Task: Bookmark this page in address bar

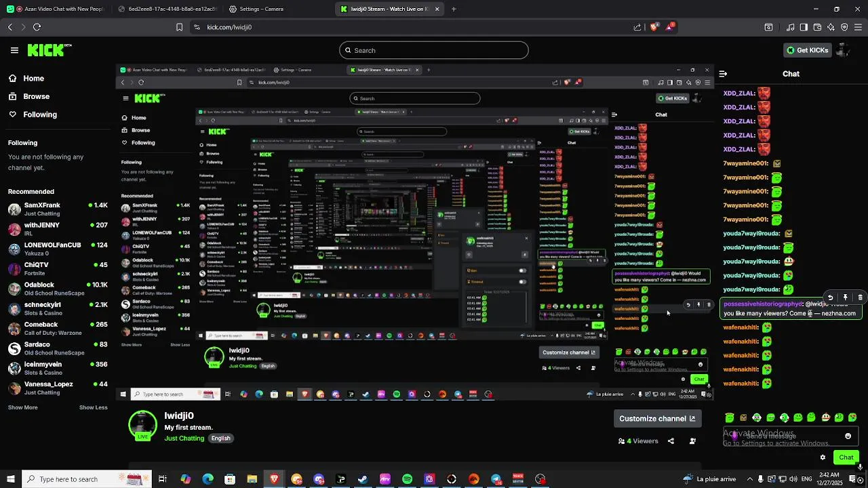Action: coord(179,27)
